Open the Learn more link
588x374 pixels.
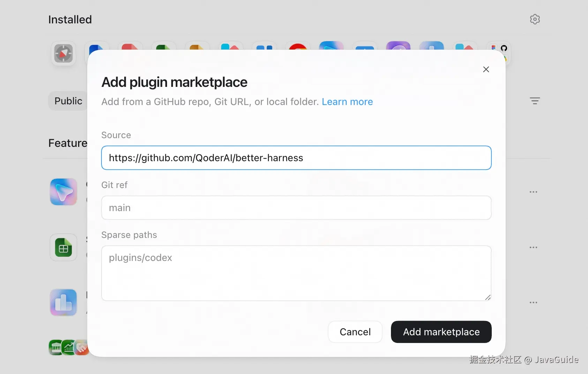coord(347,102)
